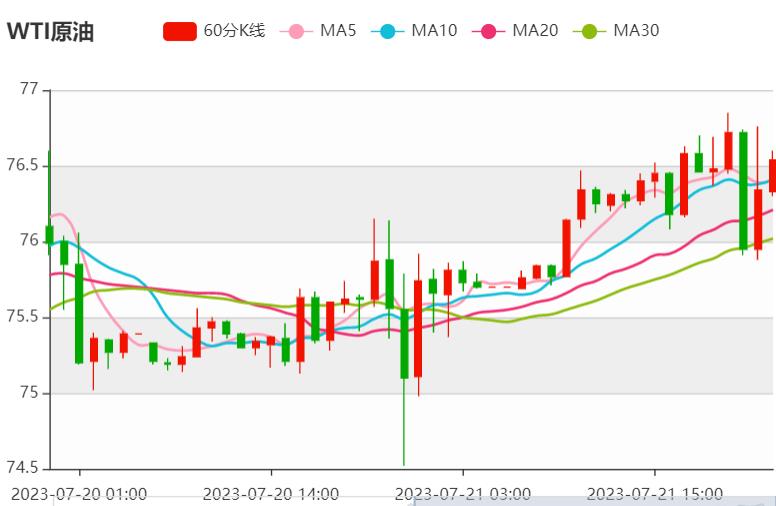The height and width of the screenshot is (506, 776).
Task: Click the last red candlestick at chart right
Action: [x=771, y=175]
